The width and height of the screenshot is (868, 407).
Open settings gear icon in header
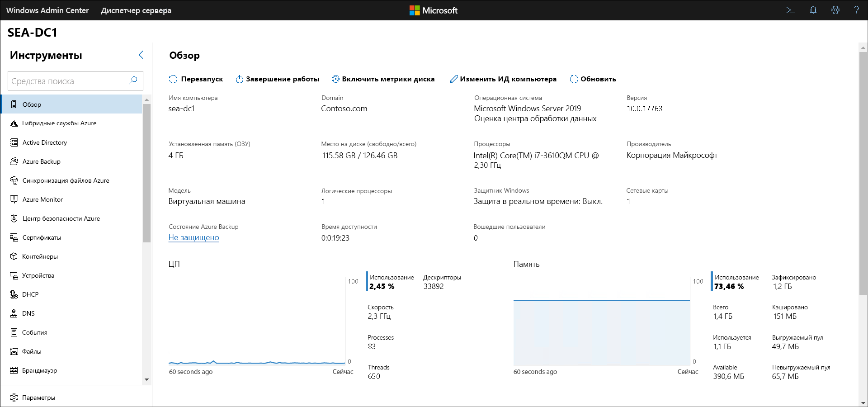point(835,10)
